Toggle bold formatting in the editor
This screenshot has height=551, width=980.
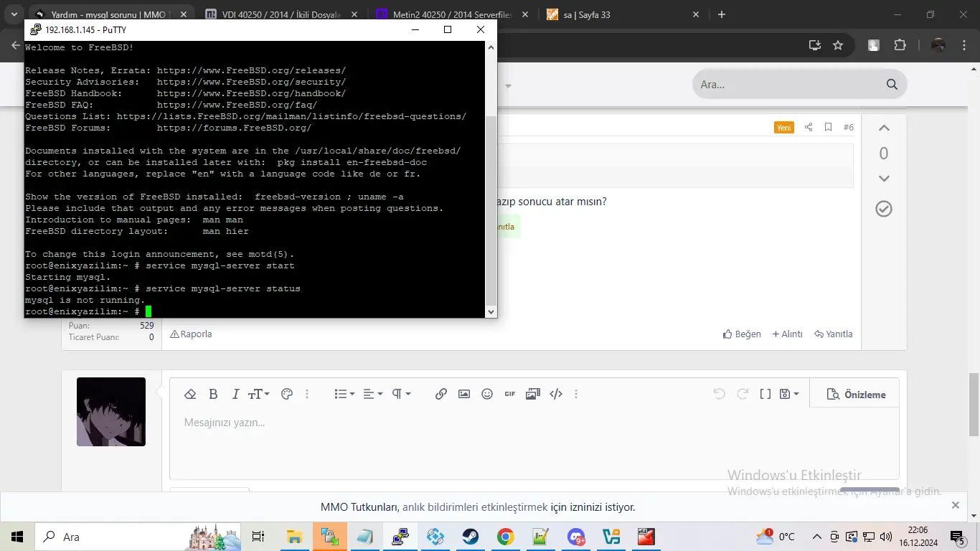click(213, 393)
